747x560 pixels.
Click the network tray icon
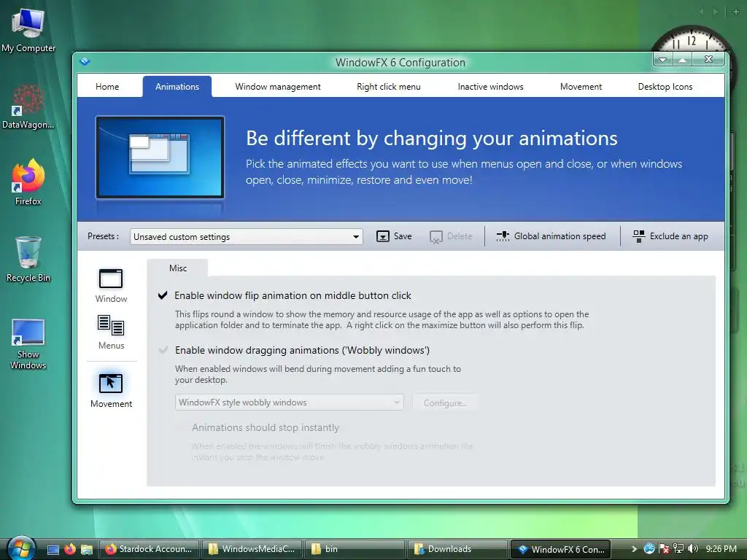pyautogui.click(x=678, y=549)
